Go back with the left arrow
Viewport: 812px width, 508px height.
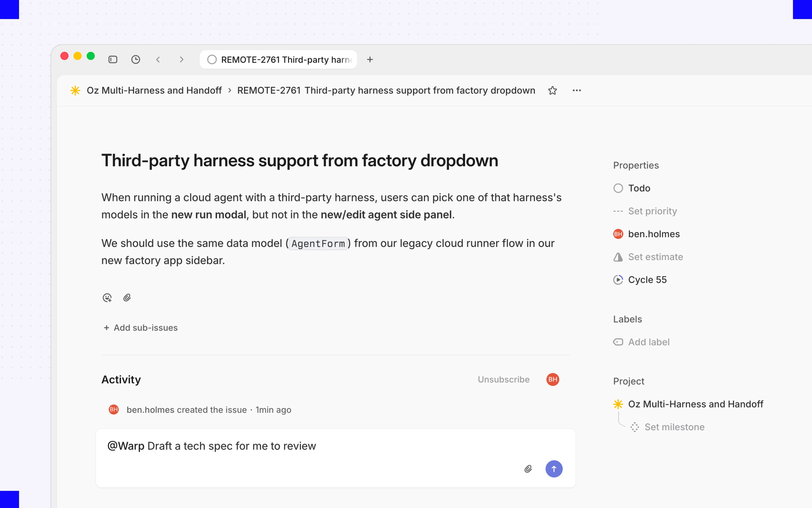point(158,60)
